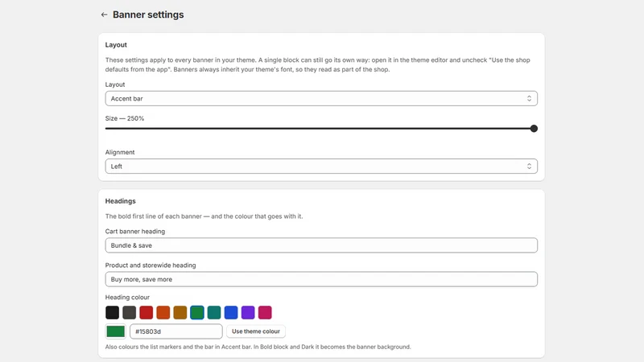Viewport: 644px width, 362px height.
Task: Click the Product and storewide heading field
Action: pyautogui.click(x=321, y=279)
